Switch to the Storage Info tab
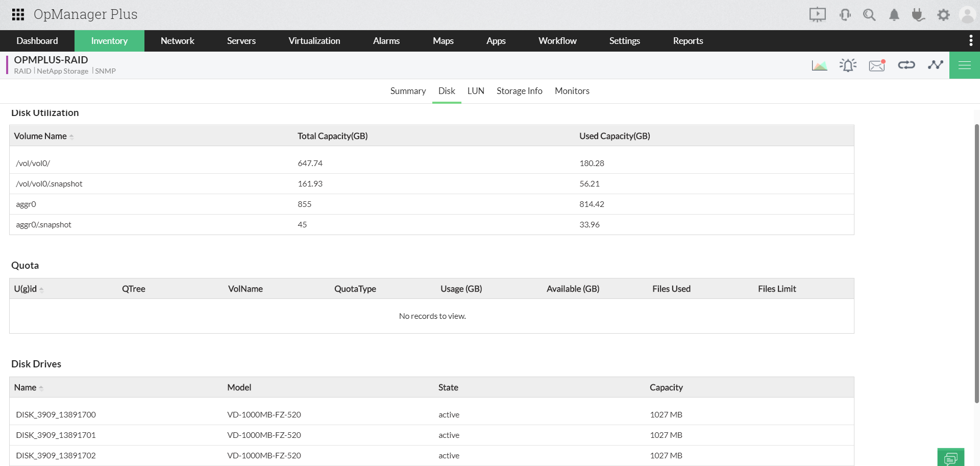Viewport: 980px width, 466px height. click(x=519, y=91)
